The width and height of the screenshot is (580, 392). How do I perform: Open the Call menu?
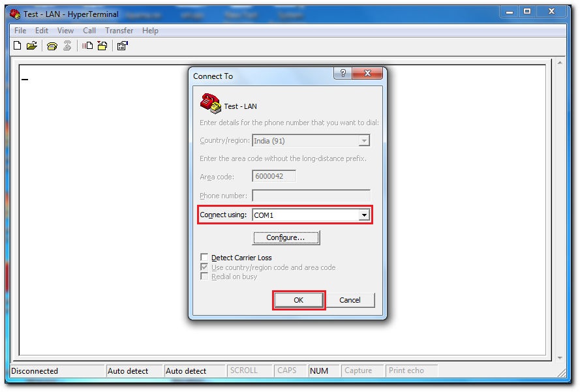tap(89, 30)
